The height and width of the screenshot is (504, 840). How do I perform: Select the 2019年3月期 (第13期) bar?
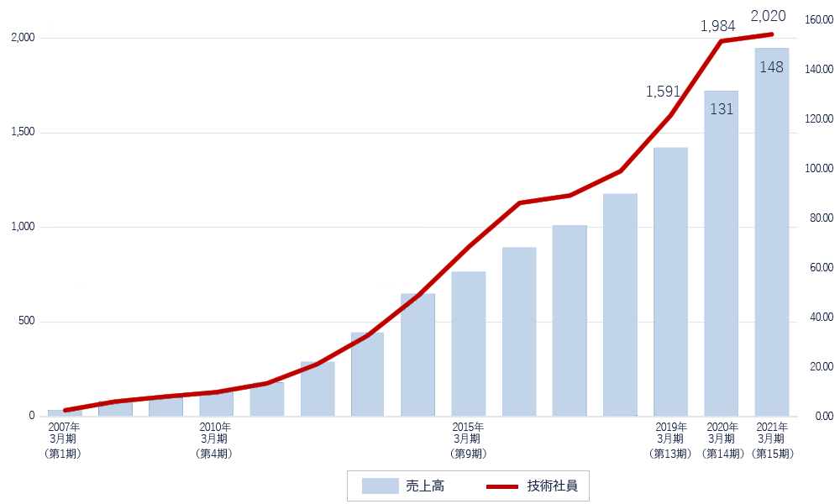pos(670,281)
